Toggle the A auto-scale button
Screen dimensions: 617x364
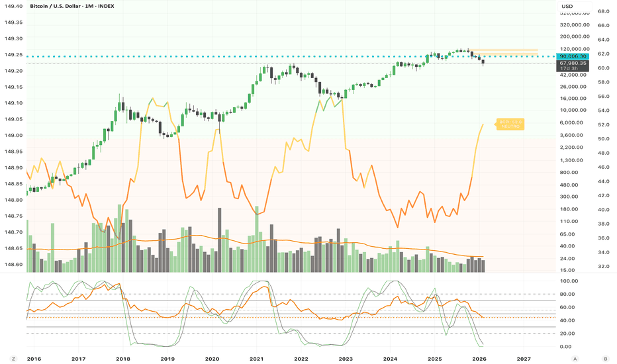575,359
